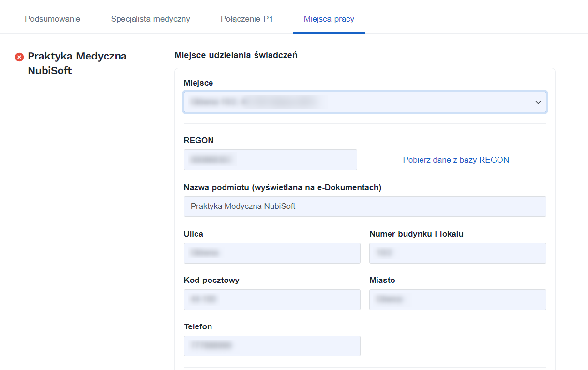
Task: Click the dropdown chevron in the Miejsce field
Action: (x=537, y=102)
